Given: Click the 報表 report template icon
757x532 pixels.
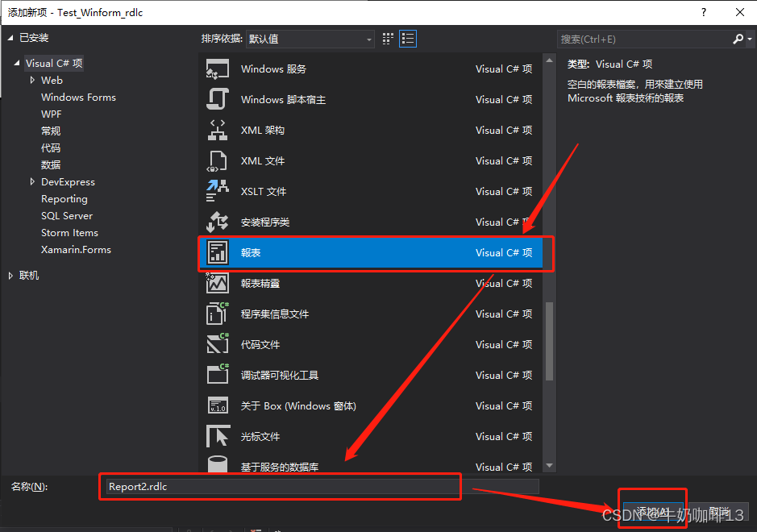Looking at the screenshot, I should [217, 252].
